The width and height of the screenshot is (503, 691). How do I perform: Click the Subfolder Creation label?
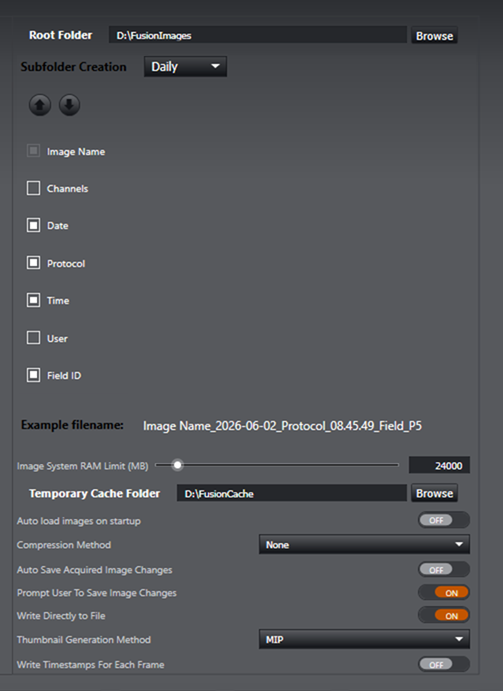coord(73,67)
